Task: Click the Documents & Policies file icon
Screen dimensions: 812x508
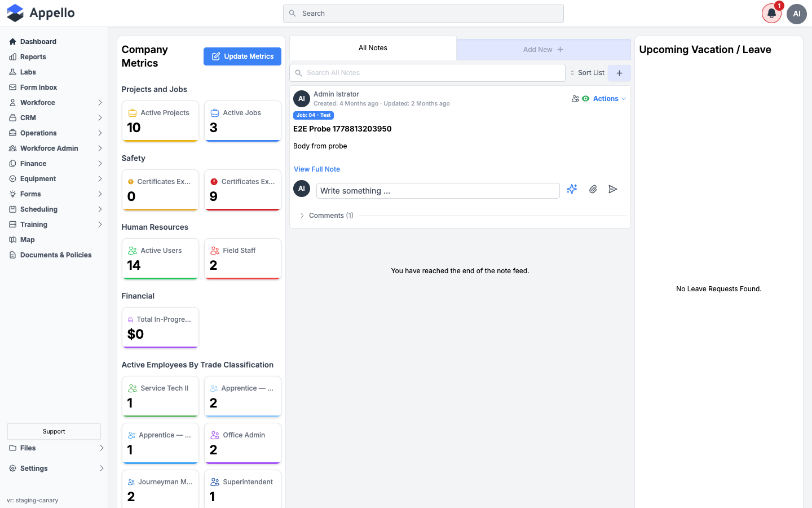Action: tap(12, 255)
